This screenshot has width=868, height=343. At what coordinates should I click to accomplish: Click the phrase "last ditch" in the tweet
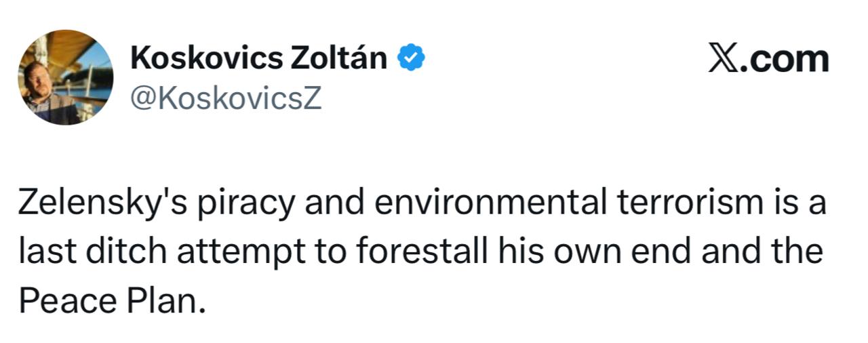[x=92, y=251]
